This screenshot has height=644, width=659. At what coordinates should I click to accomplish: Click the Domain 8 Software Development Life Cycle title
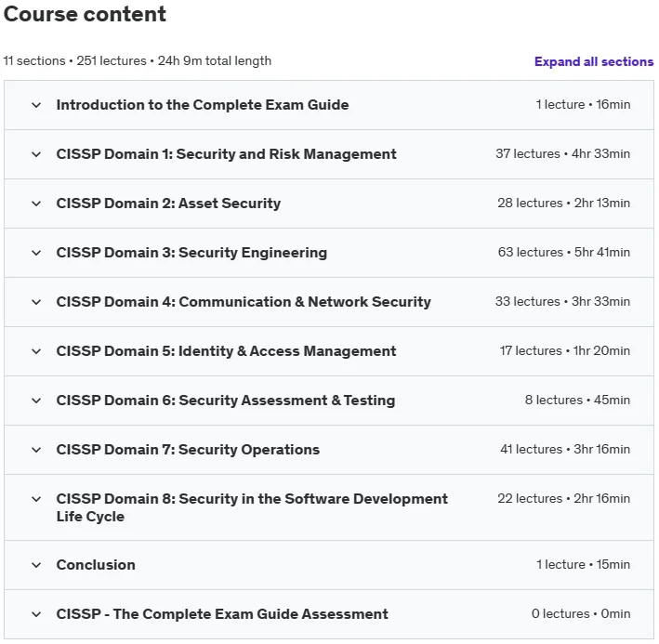252,507
